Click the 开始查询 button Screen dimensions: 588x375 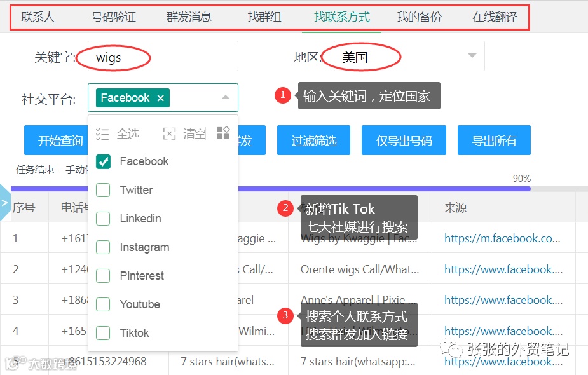pyautogui.click(x=56, y=140)
